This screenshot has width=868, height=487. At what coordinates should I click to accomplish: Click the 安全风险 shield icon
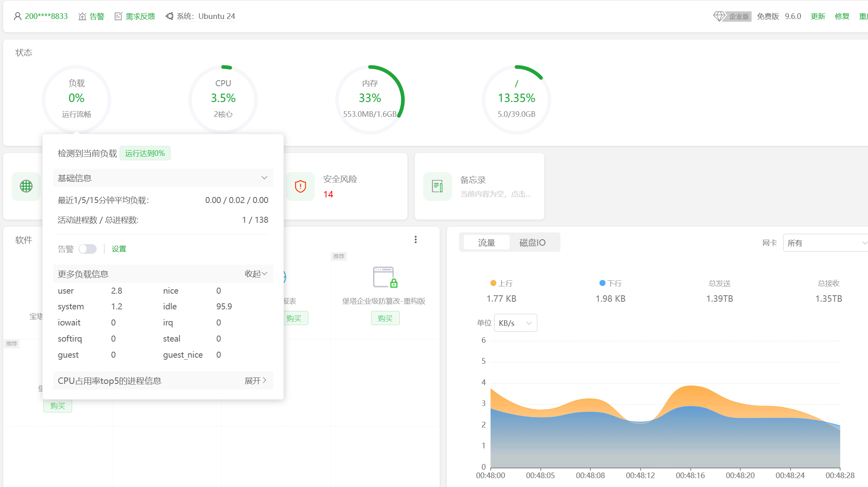click(300, 186)
